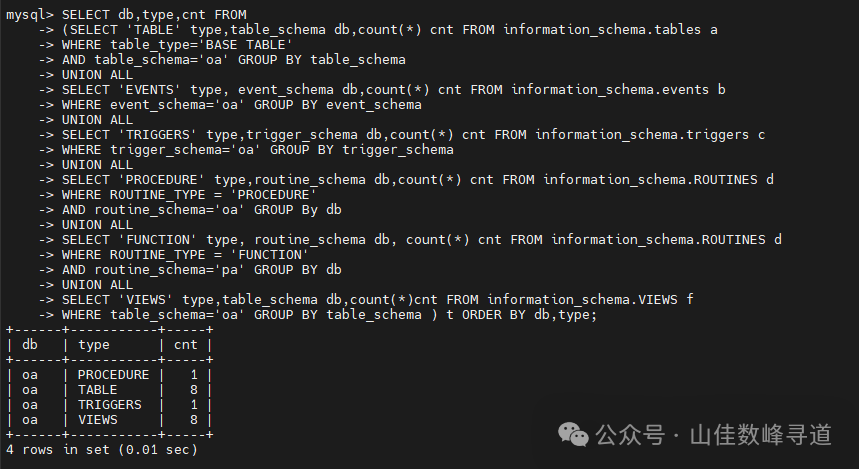Click the TABLE row type cell
Image resolution: width=859 pixels, height=469 pixels.
(97, 390)
